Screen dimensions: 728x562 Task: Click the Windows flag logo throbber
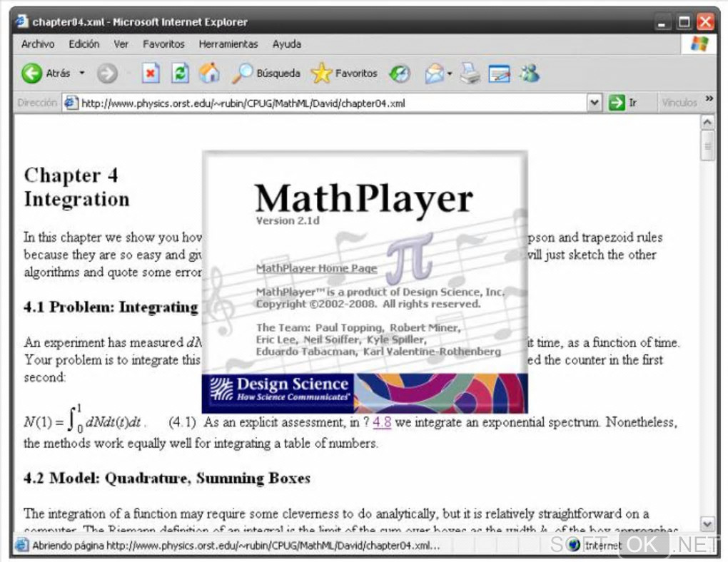point(699,44)
